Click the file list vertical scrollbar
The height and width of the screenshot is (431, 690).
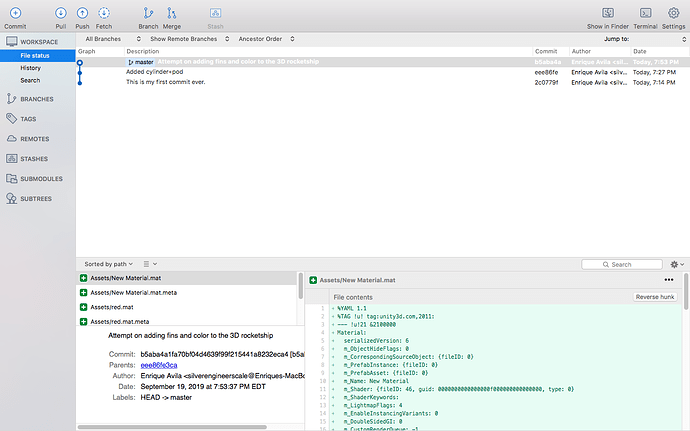click(x=301, y=286)
